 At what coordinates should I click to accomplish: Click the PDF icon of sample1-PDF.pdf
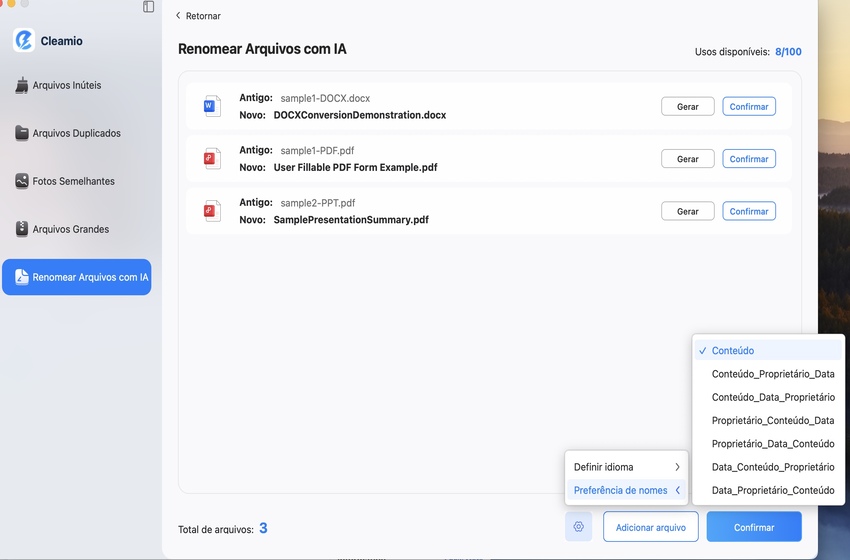click(211, 158)
